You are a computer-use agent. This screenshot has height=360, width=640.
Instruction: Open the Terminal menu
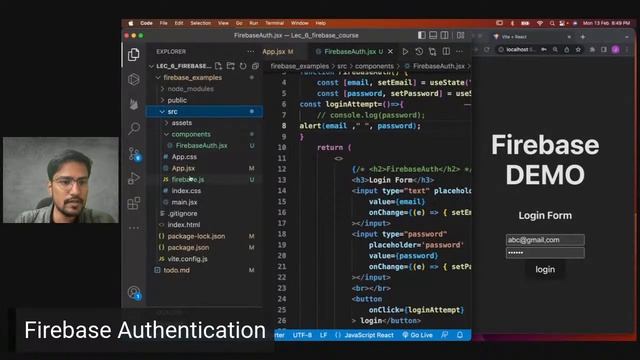274,23
